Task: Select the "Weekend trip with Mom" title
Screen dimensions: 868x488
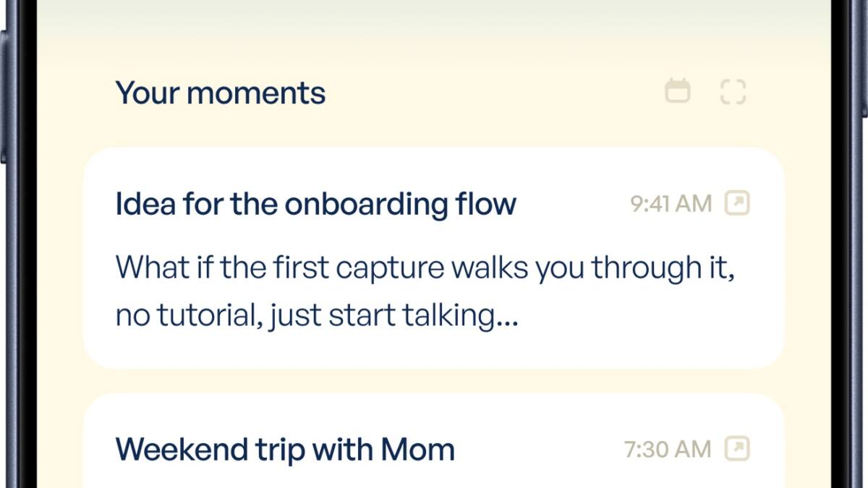Action: [x=285, y=449]
